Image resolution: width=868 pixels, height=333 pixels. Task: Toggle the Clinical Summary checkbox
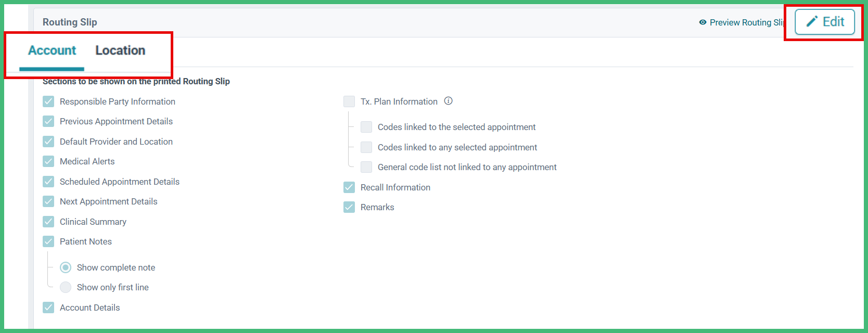pyautogui.click(x=48, y=221)
